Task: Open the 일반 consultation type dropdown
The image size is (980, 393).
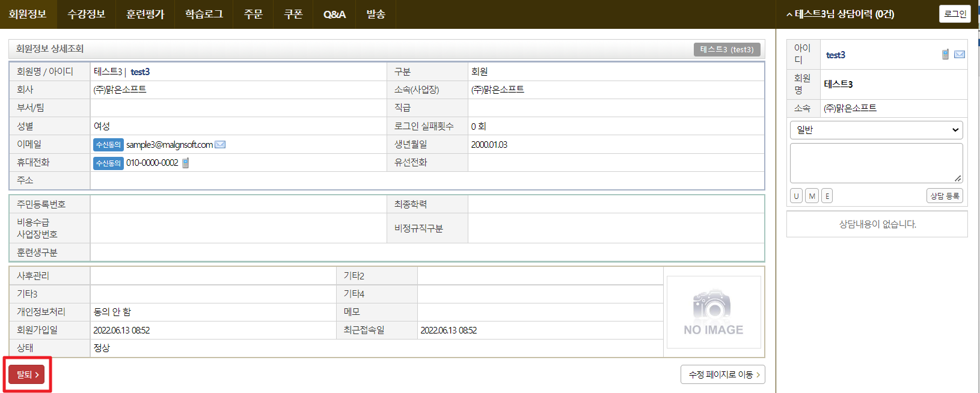Action: tap(876, 130)
